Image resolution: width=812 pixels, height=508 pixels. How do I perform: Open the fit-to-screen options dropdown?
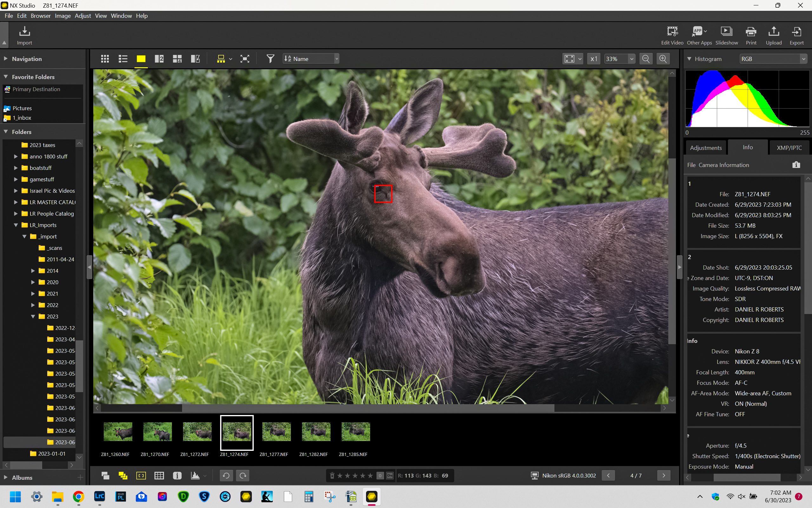[x=580, y=59]
